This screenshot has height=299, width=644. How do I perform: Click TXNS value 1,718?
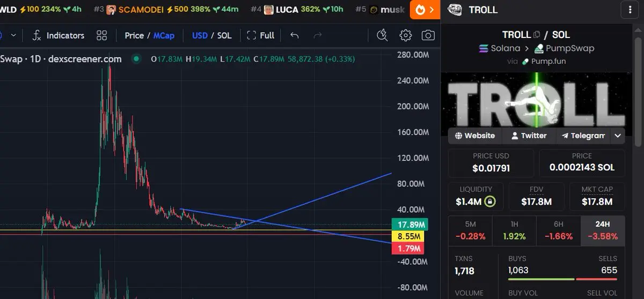coord(465,271)
